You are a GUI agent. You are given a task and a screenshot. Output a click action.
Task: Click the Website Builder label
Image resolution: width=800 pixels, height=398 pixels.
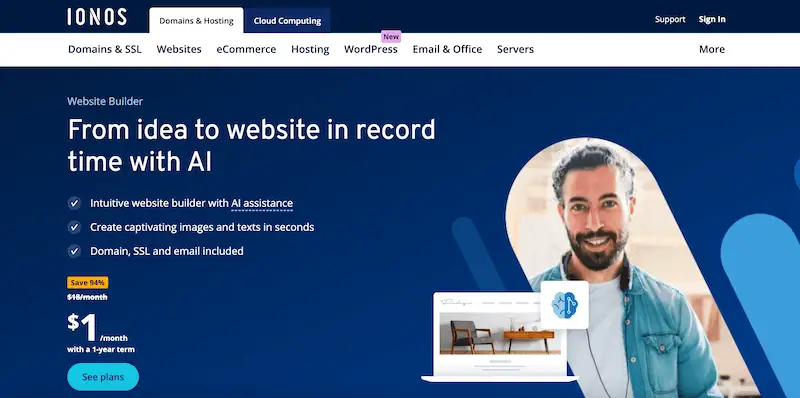pos(105,101)
